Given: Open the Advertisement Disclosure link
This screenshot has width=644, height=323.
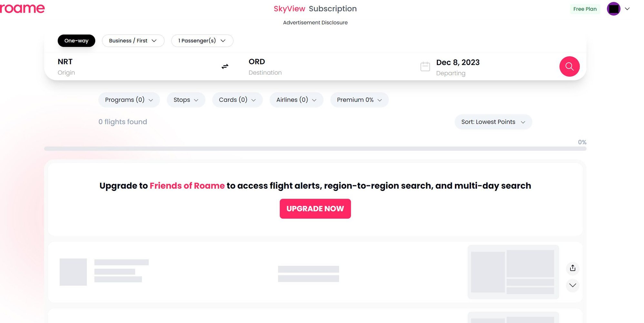Looking at the screenshot, I should (x=315, y=23).
